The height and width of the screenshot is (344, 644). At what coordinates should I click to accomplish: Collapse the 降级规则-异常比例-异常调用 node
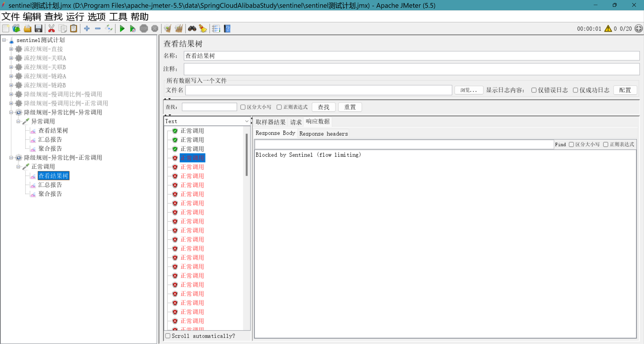click(x=11, y=112)
